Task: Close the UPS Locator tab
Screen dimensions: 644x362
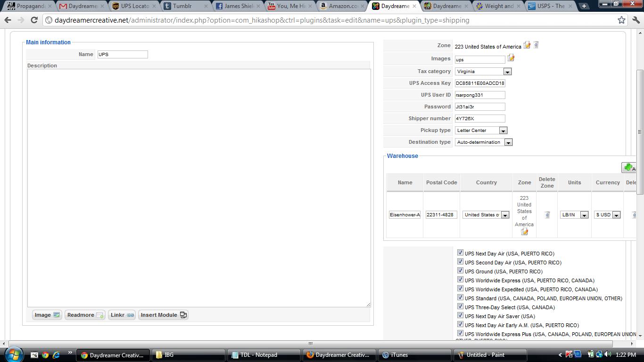Action: 153,6
